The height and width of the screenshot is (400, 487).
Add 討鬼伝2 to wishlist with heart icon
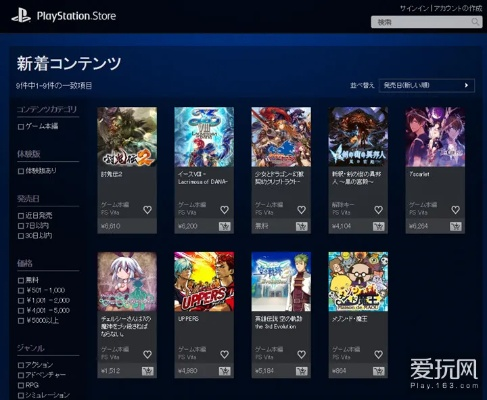click(147, 210)
